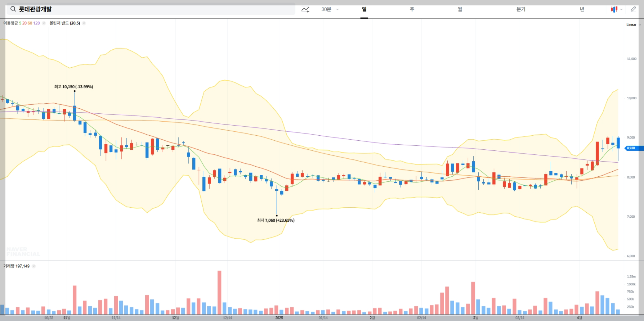The height and width of the screenshot is (321, 644).
Task: Click the 12월 date axis label
Action: pos(175,318)
